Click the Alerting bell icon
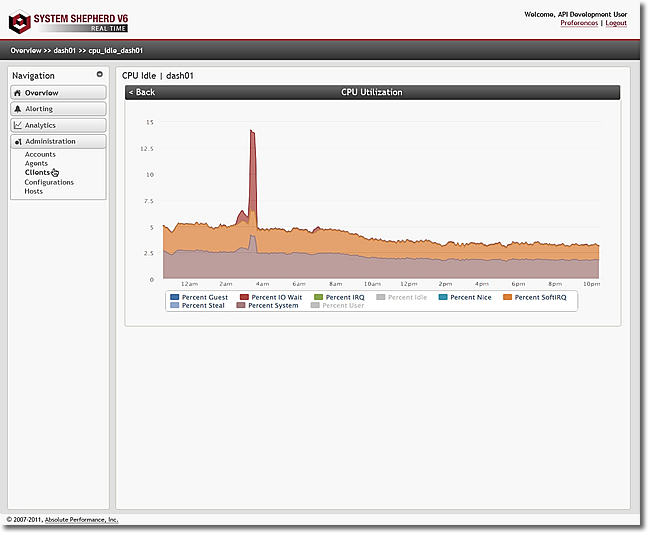Image resolution: width=648 pixels, height=533 pixels. pyautogui.click(x=17, y=109)
